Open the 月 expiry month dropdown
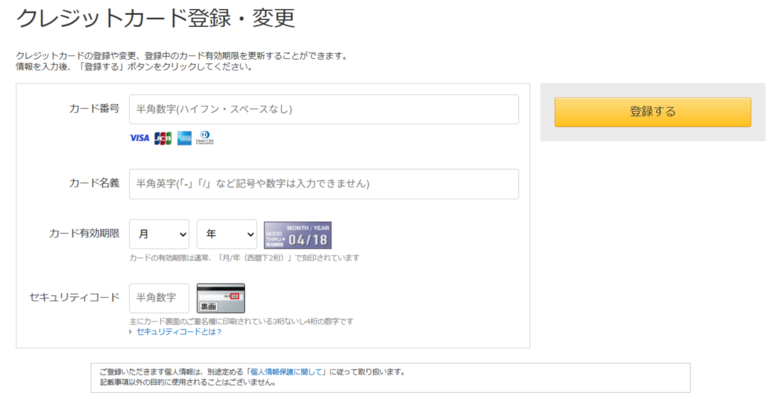The image size is (780, 401). pos(159,234)
